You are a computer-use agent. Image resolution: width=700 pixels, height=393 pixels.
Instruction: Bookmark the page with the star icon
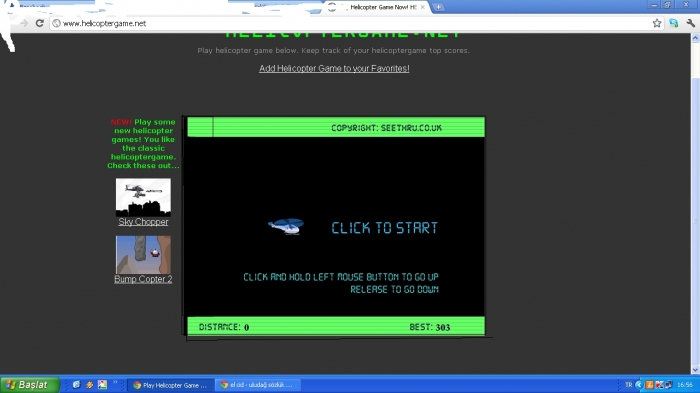[x=657, y=23]
